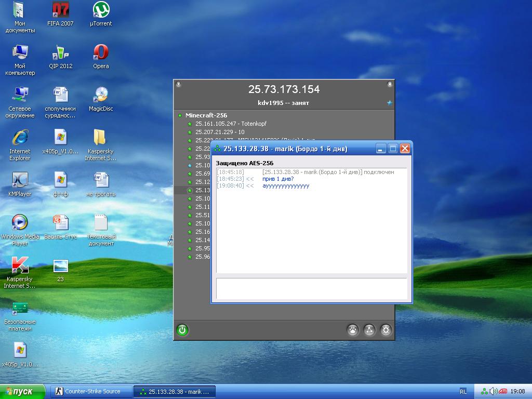Screen dimensions: 532x399
Task: Launch QIP 2012 desktop shortcut
Action: coord(60,57)
